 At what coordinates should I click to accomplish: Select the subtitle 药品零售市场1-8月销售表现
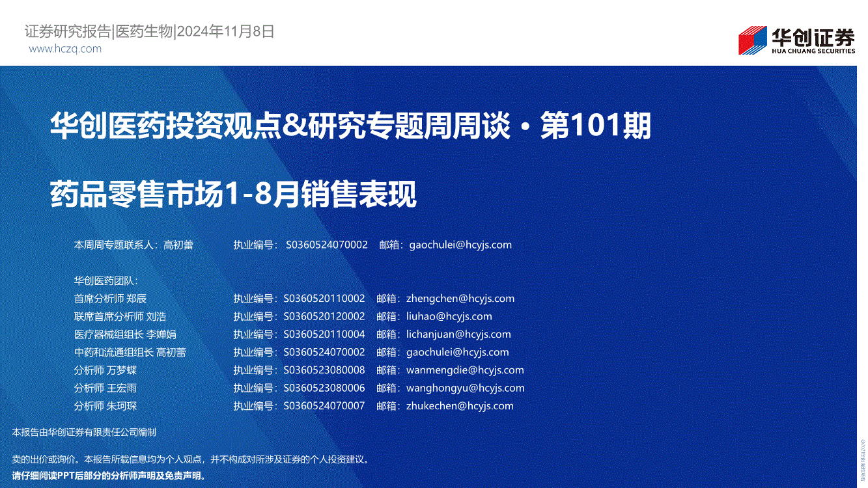[x=233, y=194]
